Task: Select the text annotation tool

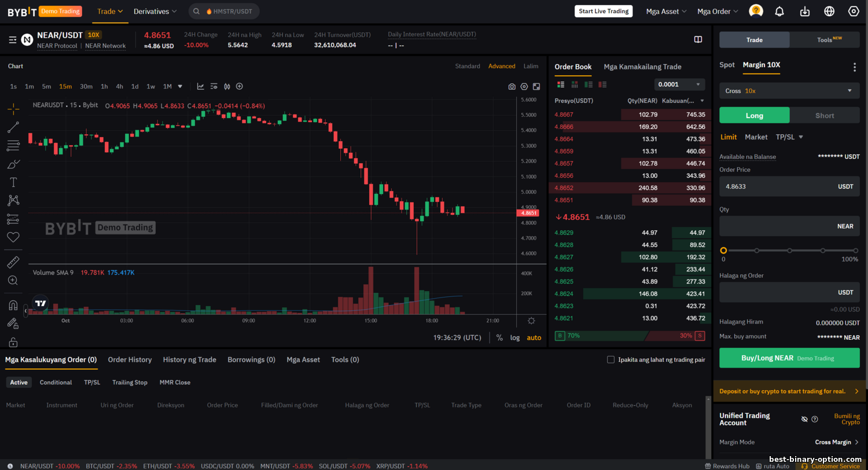Action: pyautogui.click(x=13, y=182)
